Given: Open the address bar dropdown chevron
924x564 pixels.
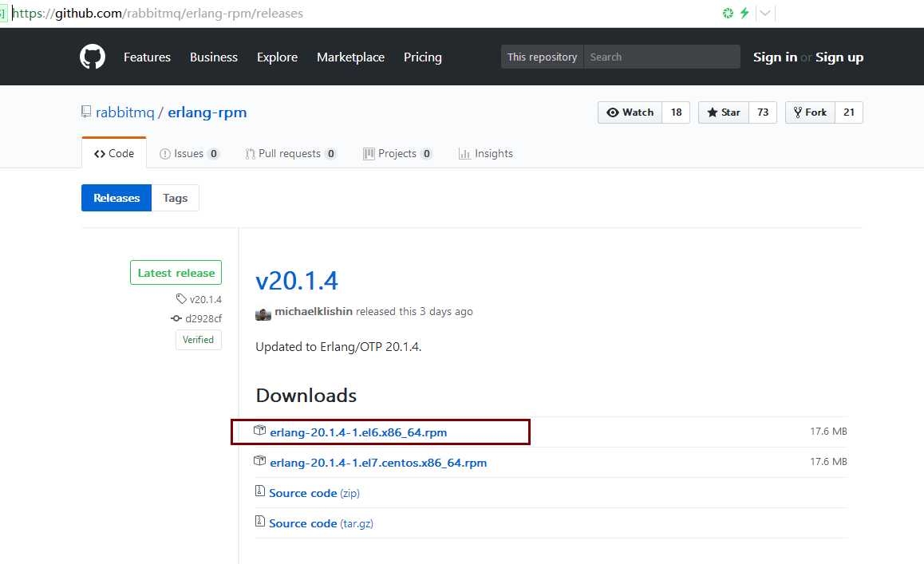Looking at the screenshot, I should (765, 13).
